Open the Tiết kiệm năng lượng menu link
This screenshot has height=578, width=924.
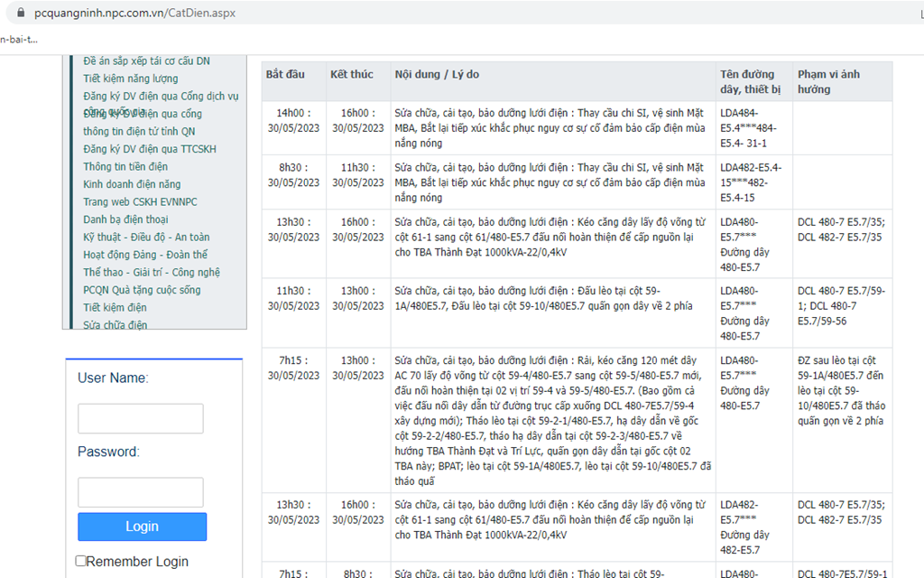click(131, 79)
